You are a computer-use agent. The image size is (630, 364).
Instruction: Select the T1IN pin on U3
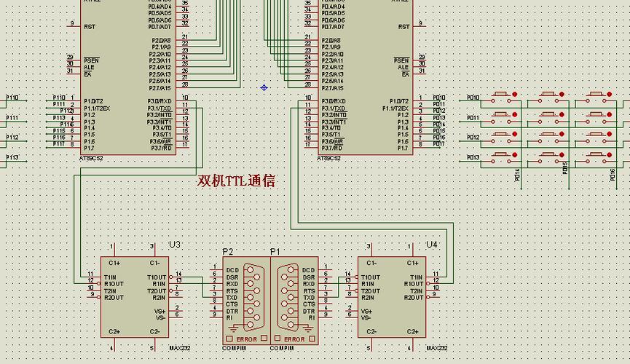click(110, 277)
